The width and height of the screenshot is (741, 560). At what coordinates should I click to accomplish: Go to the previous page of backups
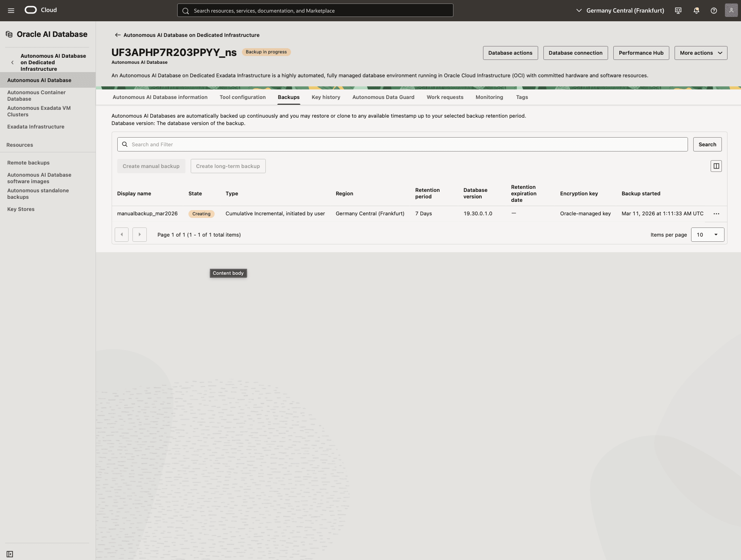coord(122,235)
